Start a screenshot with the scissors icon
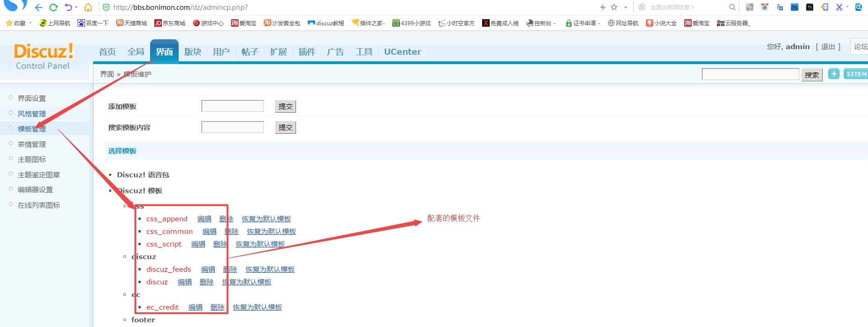The height and width of the screenshot is (327, 868). pos(839,7)
